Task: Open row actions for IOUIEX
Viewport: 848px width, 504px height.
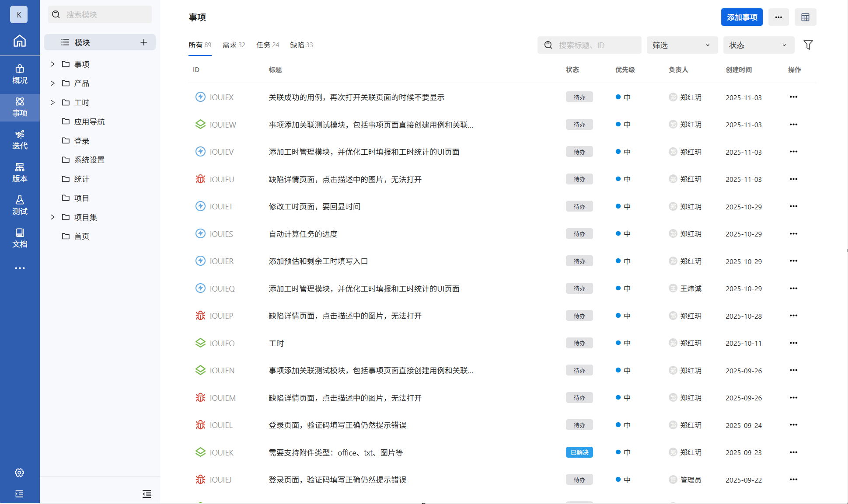Action: pos(793,97)
